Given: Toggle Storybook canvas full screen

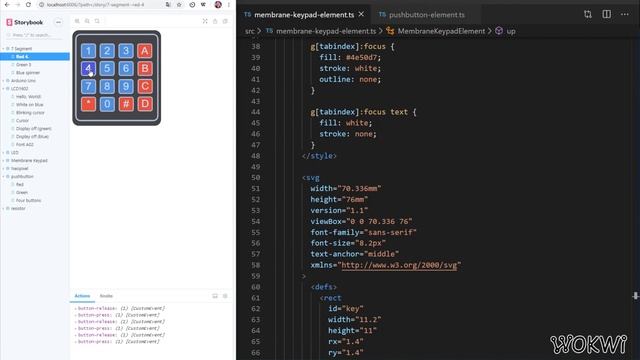Looking at the screenshot, I should tap(205, 21).
